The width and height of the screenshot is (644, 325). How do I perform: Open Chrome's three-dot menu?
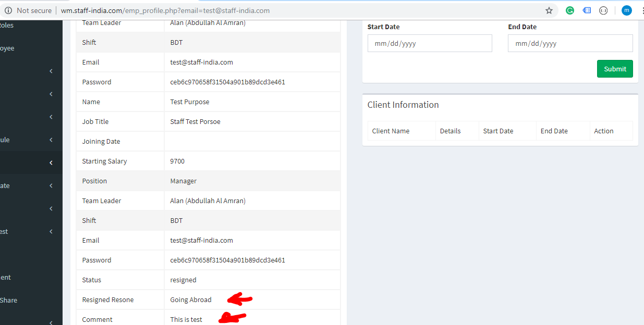(x=642, y=10)
